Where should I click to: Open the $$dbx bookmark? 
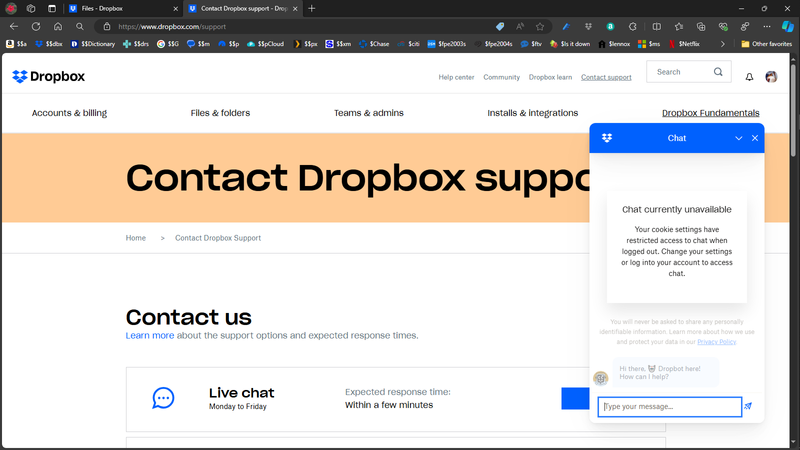point(49,44)
